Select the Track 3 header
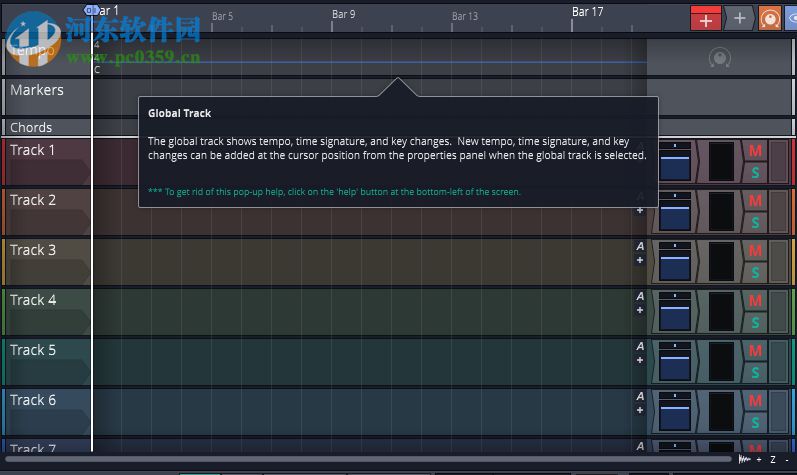 [x=47, y=261]
